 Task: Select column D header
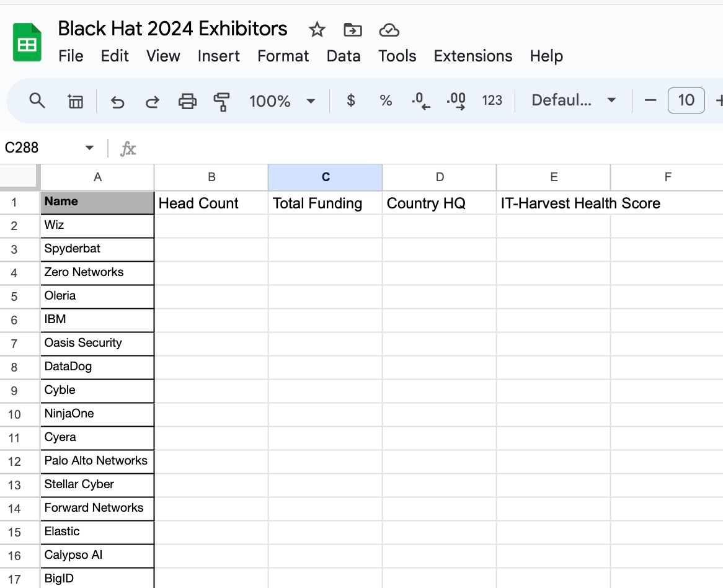point(440,177)
